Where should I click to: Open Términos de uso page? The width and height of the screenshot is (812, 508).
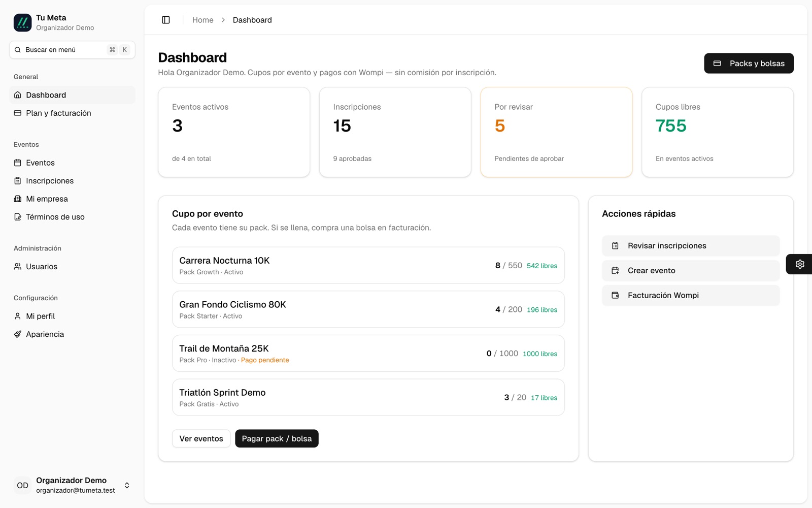72,217
